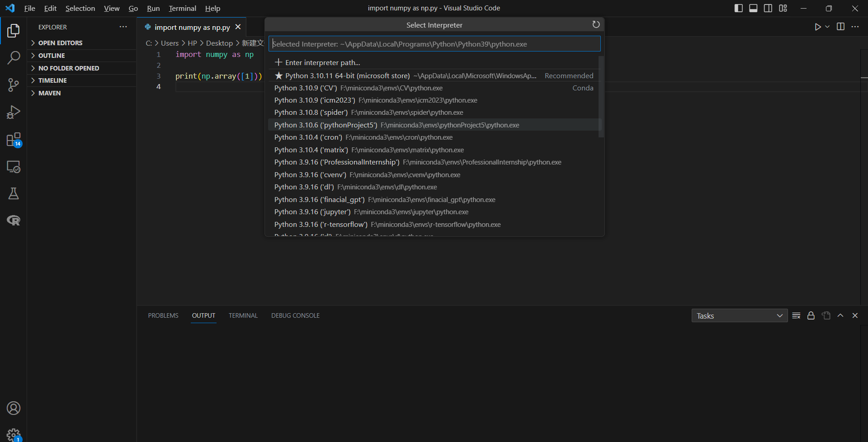Select Python 3.10.8 'spider' interpreter
Viewport: 868px width, 442px height.
coord(434,113)
